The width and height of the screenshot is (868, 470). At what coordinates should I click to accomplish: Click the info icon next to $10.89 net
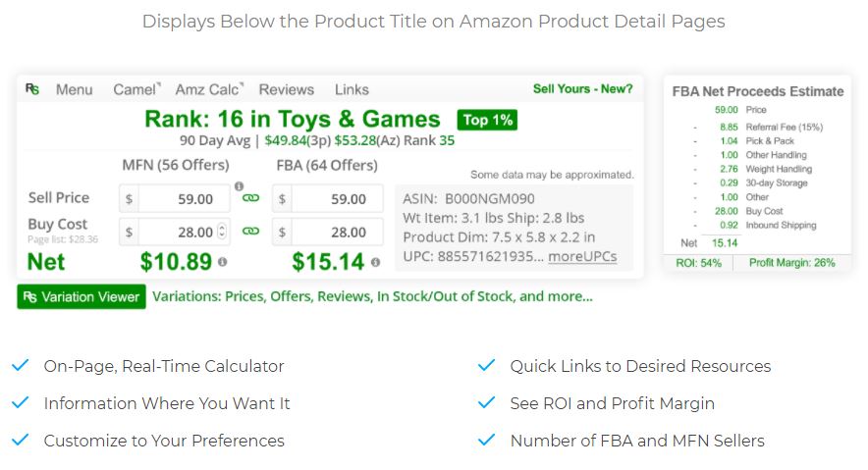(222, 262)
